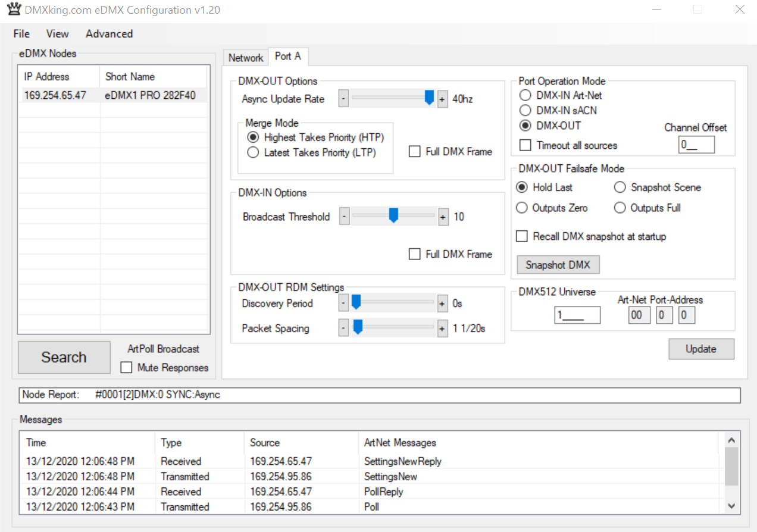757x532 pixels.
Task: Click the Short Name column header
Action: (153, 77)
